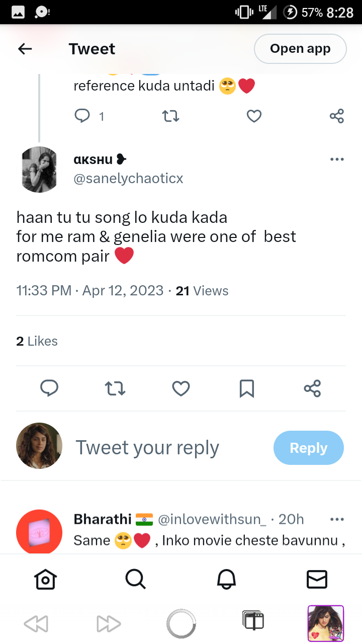Share akshu's tweet using share icon
Image resolution: width=362 pixels, height=644 pixels.
(312, 388)
